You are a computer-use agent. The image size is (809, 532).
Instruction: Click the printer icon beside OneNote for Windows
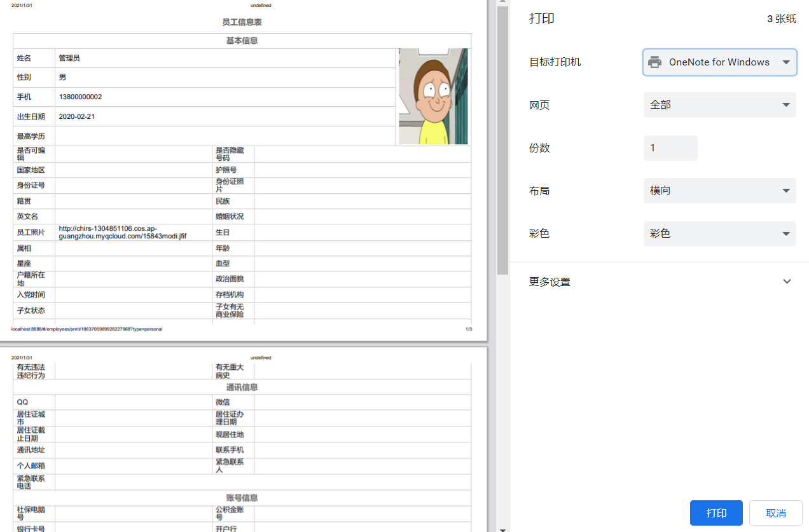pyautogui.click(x=654, y=62)
